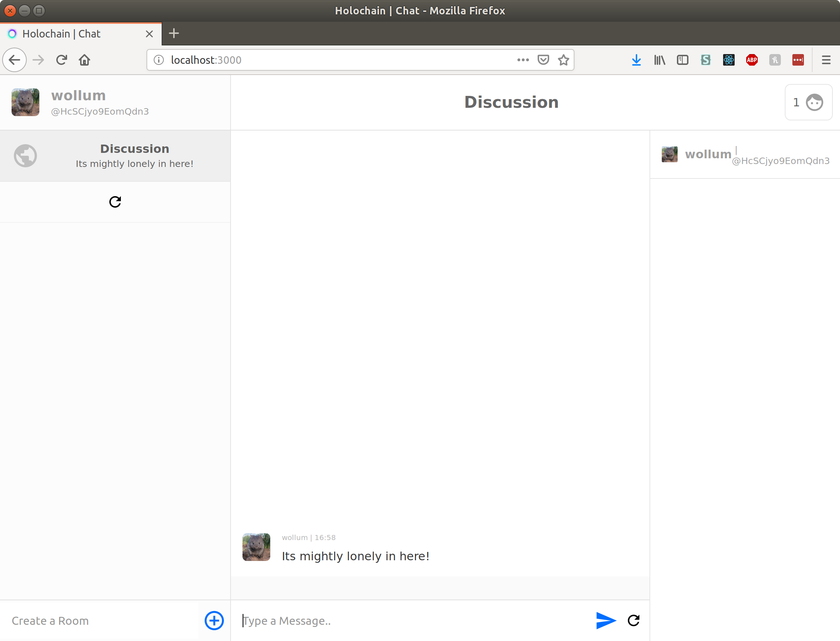Toggle the members count face button

coord(808,102)
